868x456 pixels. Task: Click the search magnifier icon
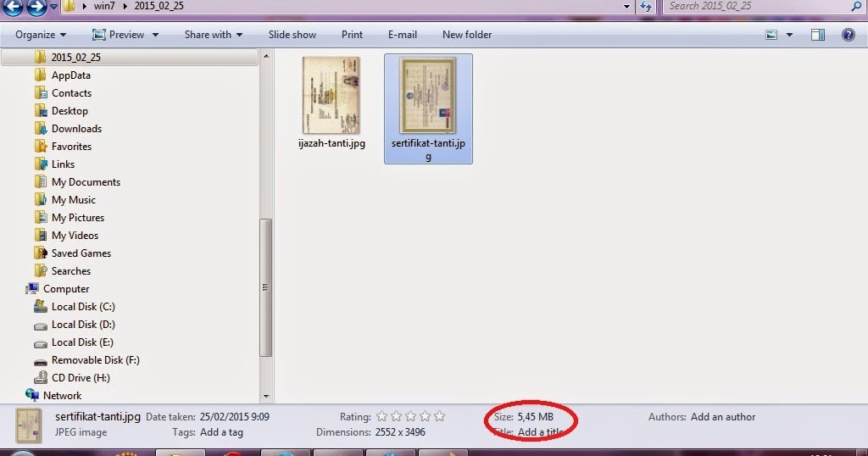tap(856, 6)
